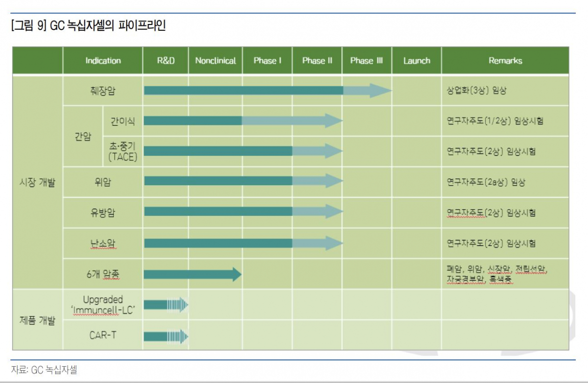Click the CAR-T striped arrow
The width and height of the screenshot is (588, 383).
[x=166, y=336]
